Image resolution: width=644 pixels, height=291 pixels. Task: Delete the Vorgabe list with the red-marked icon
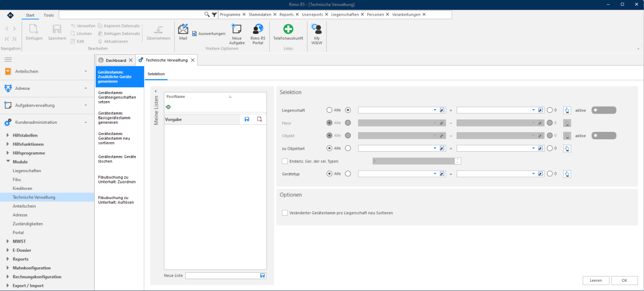click(259, 119)
